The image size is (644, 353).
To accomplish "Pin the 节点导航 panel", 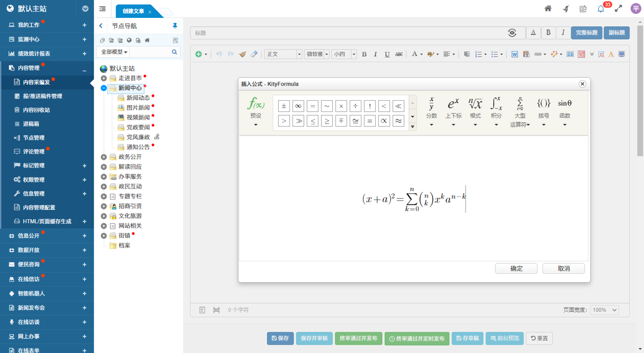I will (x=175, y=26).
